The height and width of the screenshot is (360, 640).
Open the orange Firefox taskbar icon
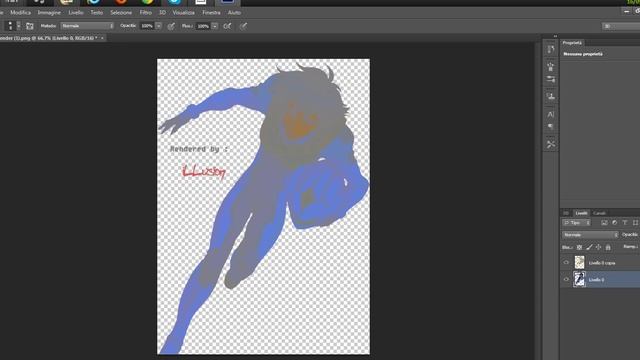121,2
